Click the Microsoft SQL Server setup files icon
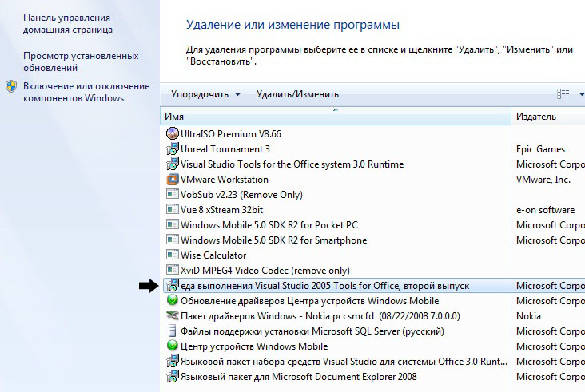This screenshot has height=392, width=585. 173,331
